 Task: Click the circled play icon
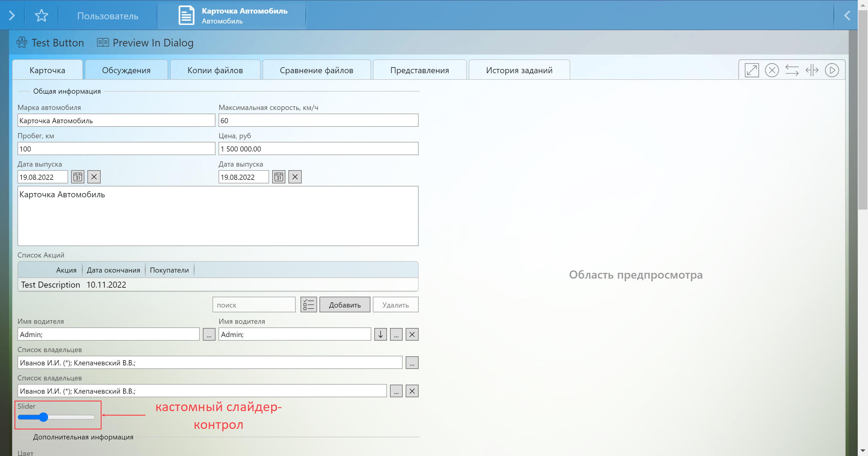pyautogui.click(x=832, y=70)
